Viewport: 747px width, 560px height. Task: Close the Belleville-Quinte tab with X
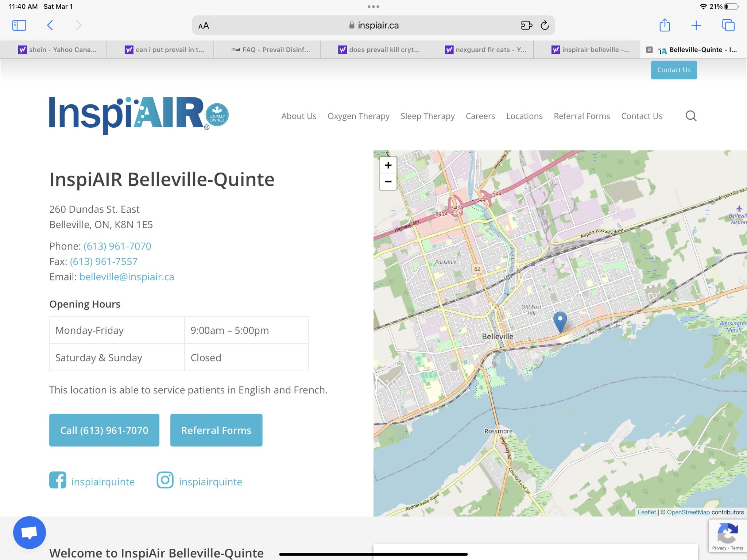click(649, 50)
